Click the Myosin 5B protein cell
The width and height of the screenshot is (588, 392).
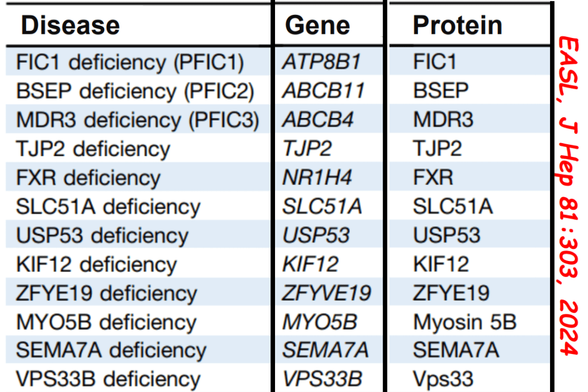click(465, 322)
